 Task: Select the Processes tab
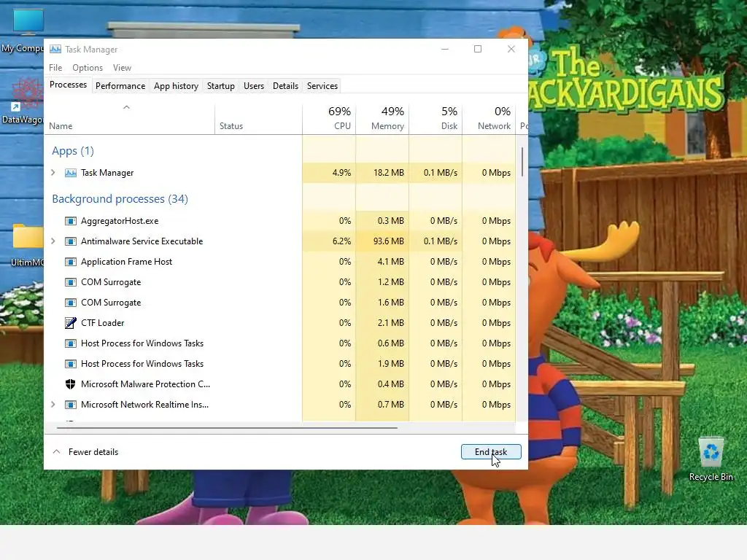tap(68, 85)
